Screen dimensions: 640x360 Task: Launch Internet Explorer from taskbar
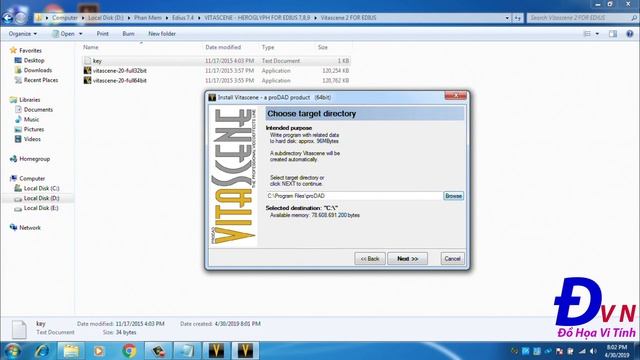(42, 351)
